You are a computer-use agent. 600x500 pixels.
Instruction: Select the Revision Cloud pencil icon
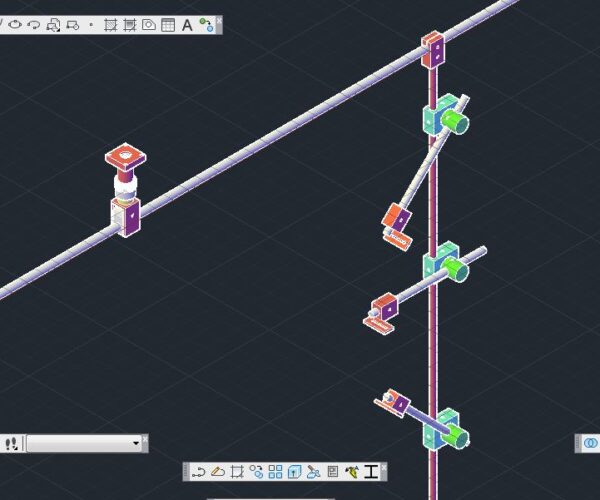tap(218, 472)
